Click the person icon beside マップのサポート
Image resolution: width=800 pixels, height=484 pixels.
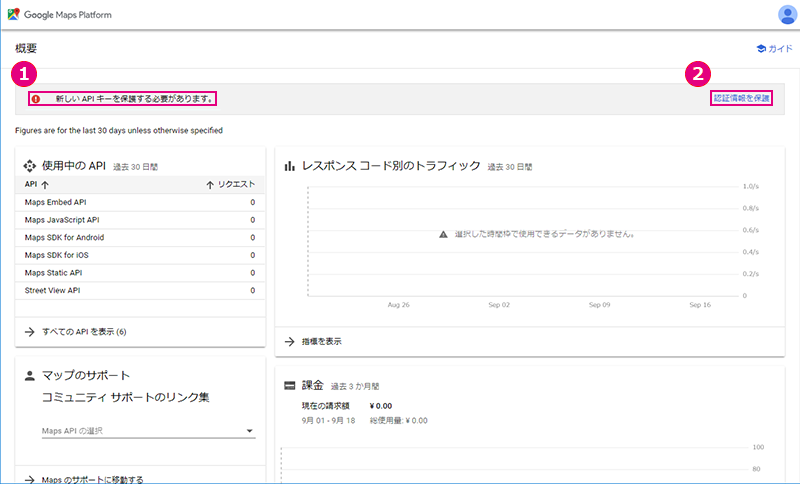(x=30, y=376)
